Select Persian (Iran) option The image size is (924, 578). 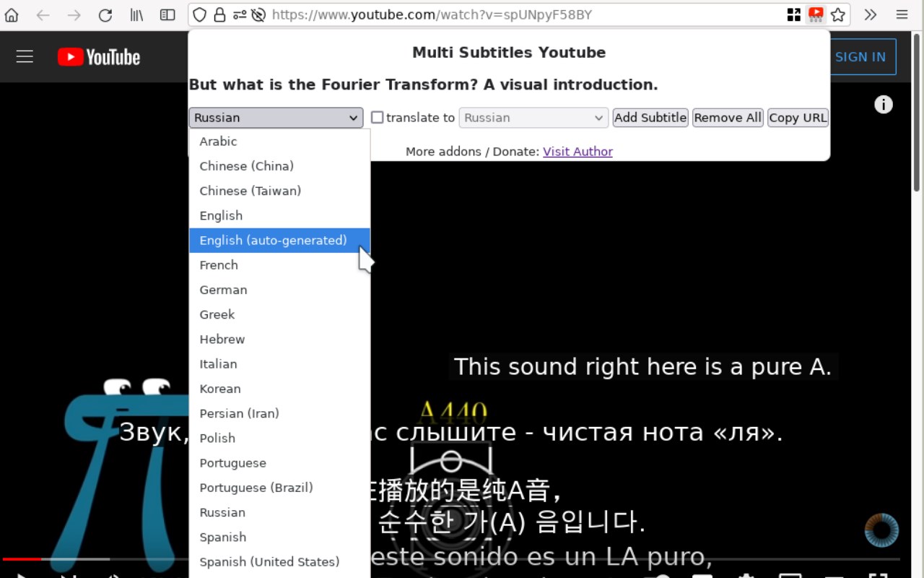(280, 413)
